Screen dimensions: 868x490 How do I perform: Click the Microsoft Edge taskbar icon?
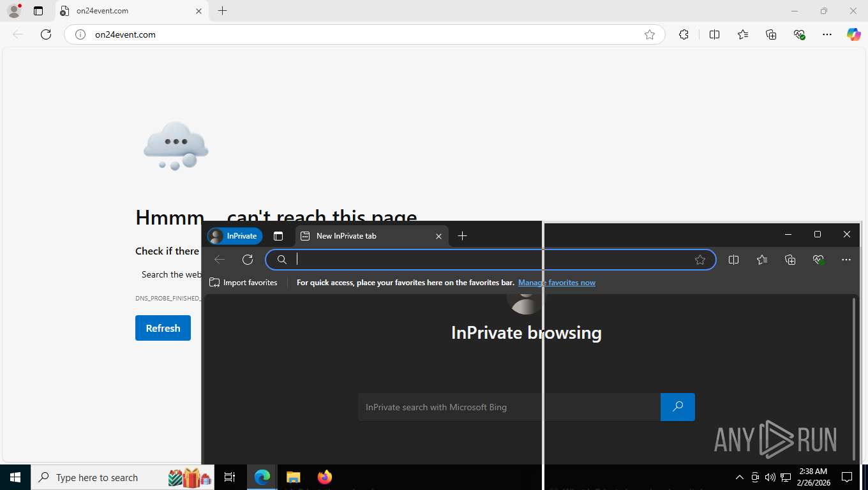click(262, 477)
